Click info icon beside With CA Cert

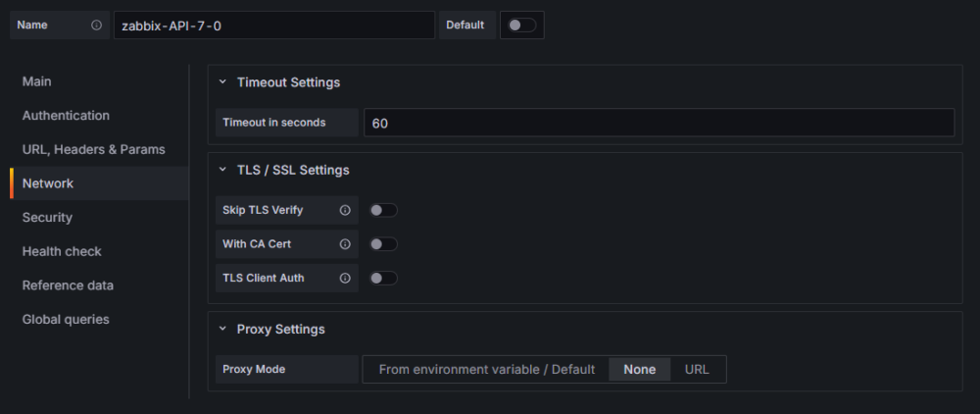[x=345, y=244]
